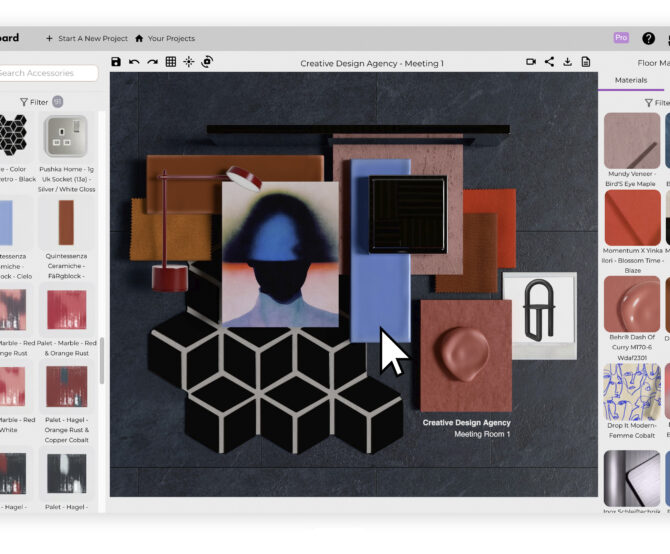Open Filter in the accessories panel
Image resolution: width=670 pixels, height=554 pixels.
pyautogui.click(x=34, y=102)
